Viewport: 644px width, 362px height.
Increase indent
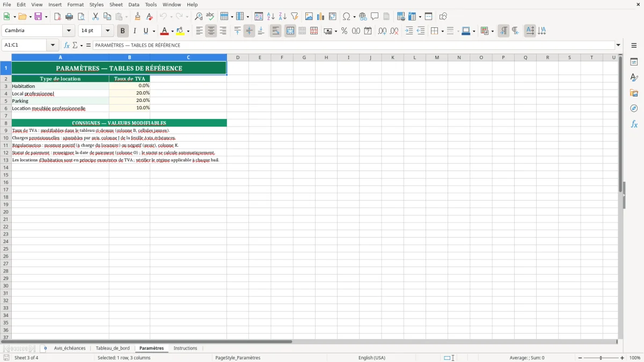(x=409, y=31)
